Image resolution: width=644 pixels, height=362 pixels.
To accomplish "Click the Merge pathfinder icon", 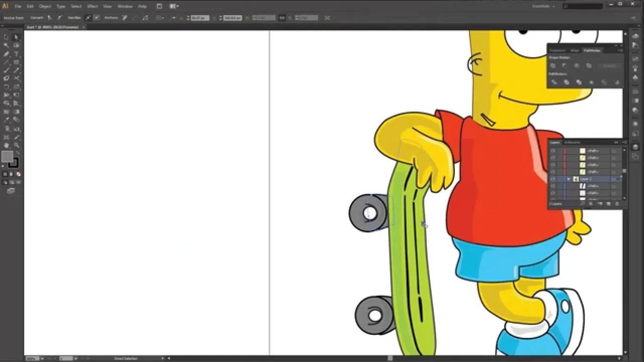I will point(579,82).
